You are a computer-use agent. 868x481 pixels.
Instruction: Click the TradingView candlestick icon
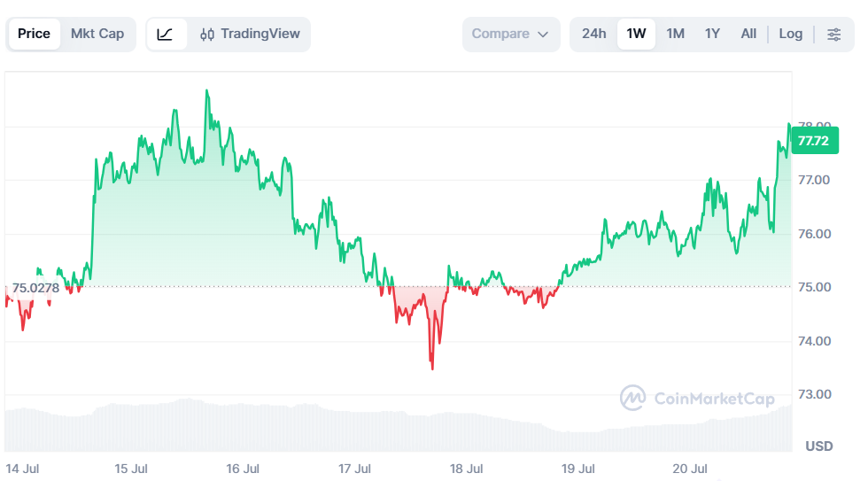[207, 35]
